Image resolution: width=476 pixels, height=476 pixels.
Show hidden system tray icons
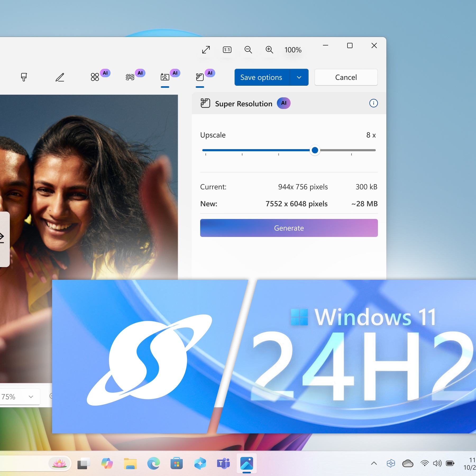coord(374,463)
